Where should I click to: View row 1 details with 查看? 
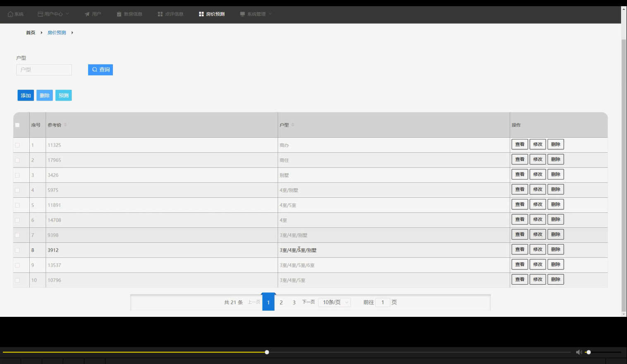click(x=520, y=144)
